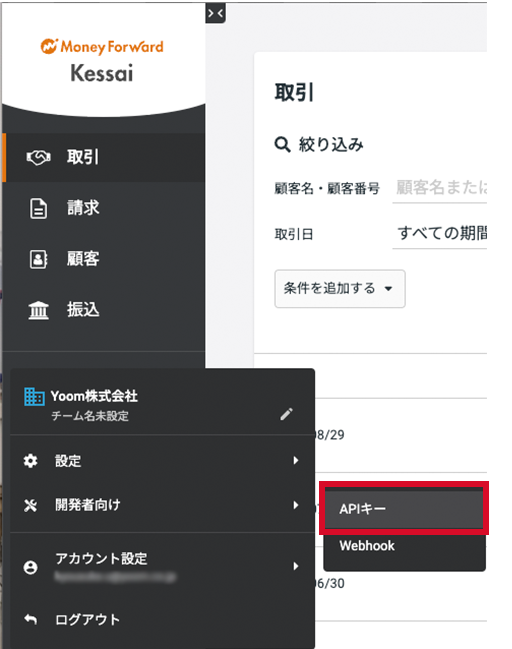Click the wrench tools icon for 開発者向け
512x649 pixels.
point(31,505)
